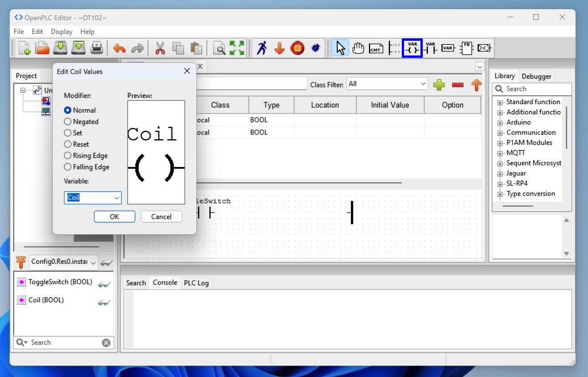This screenshot has width=588, height=377.
Task: Click the Print icon in toolbar
Action: [x=97, y=48]
